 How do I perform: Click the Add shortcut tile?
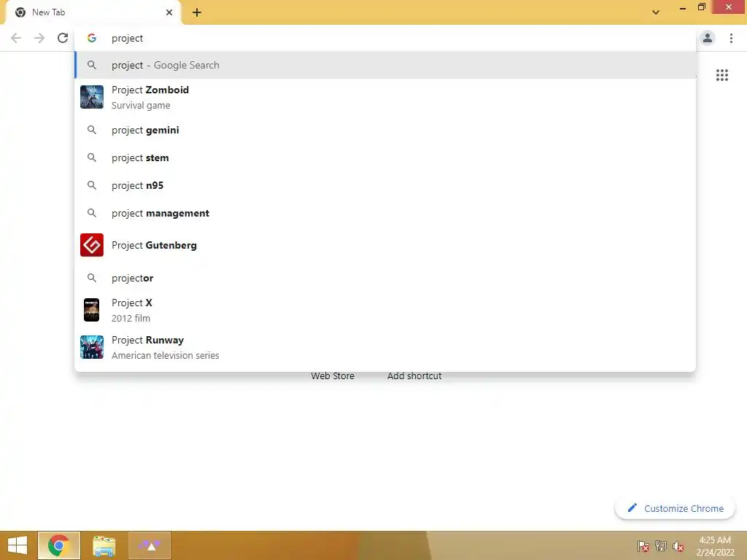click(x=414, y=376)
